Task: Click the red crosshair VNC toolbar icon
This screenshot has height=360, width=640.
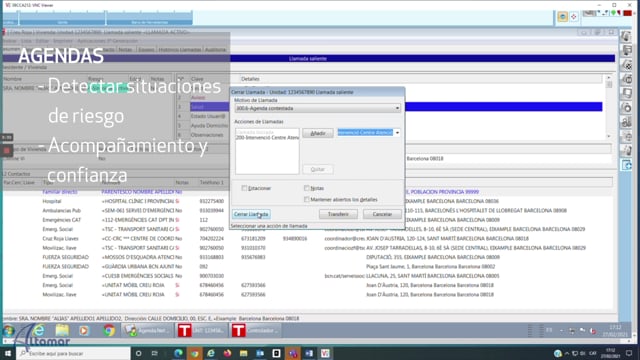Action: pyautogui.click(x=573, y=16)
